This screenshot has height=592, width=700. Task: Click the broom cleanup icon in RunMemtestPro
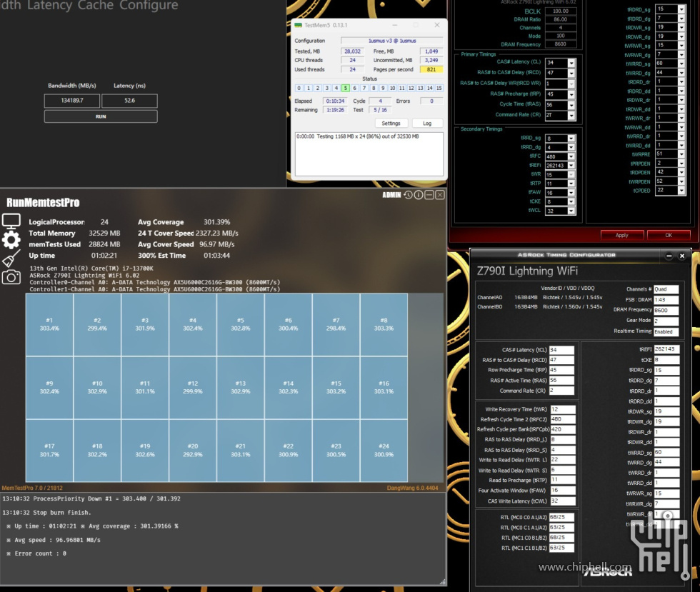pos(11,259)
